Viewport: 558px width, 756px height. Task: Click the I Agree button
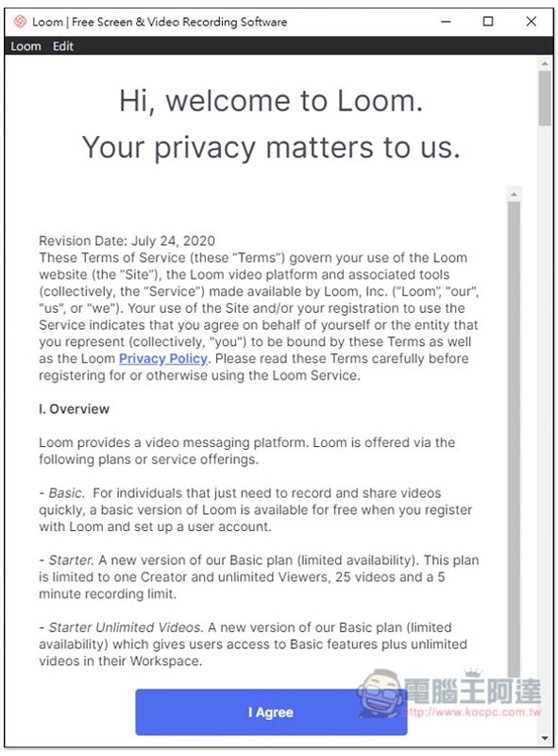point(271,713)
